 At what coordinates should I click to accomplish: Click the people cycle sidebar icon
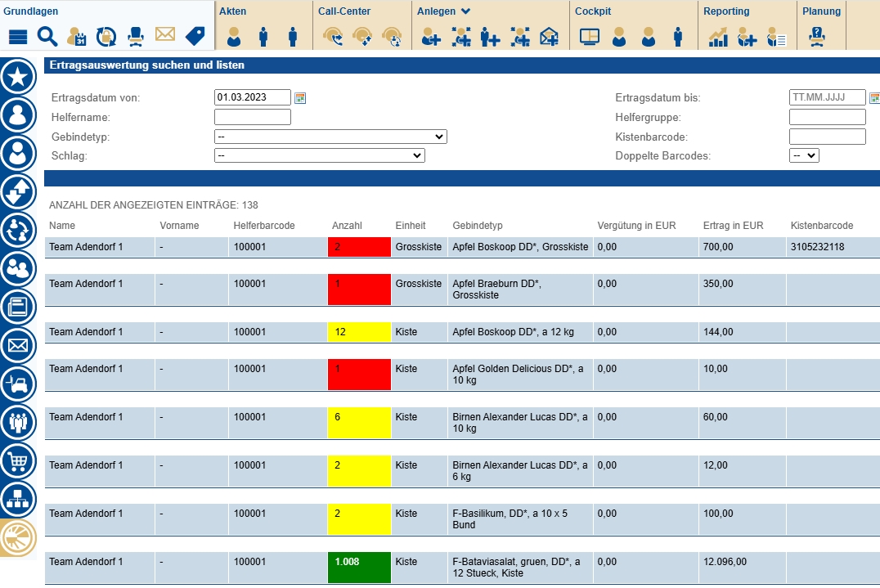click(18, 230)
